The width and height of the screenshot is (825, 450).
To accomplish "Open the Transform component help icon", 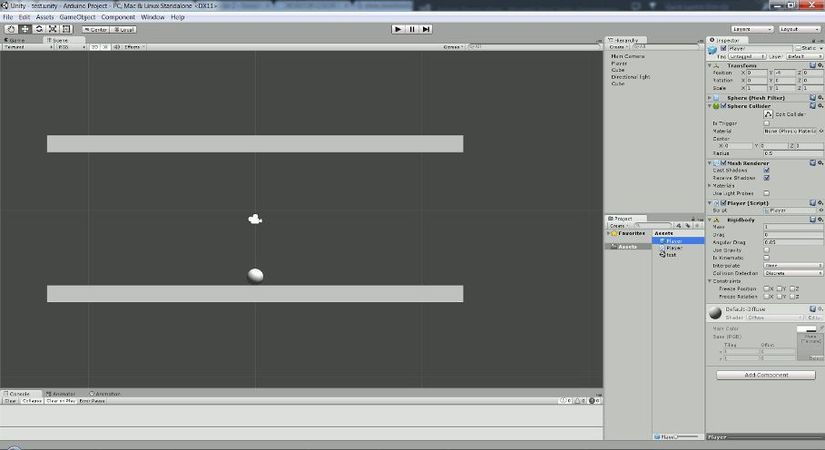I will click(x=812, y=64).
